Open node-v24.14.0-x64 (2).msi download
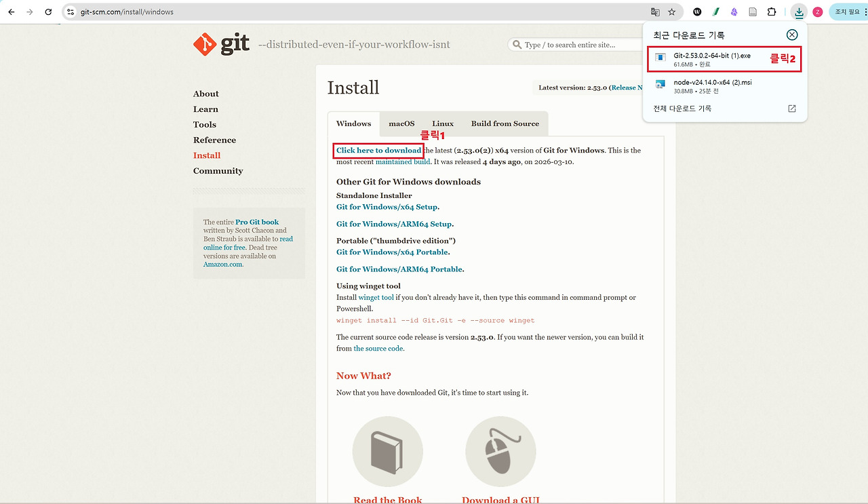This screenshot has width=868, height=504. tap(724, 86)
